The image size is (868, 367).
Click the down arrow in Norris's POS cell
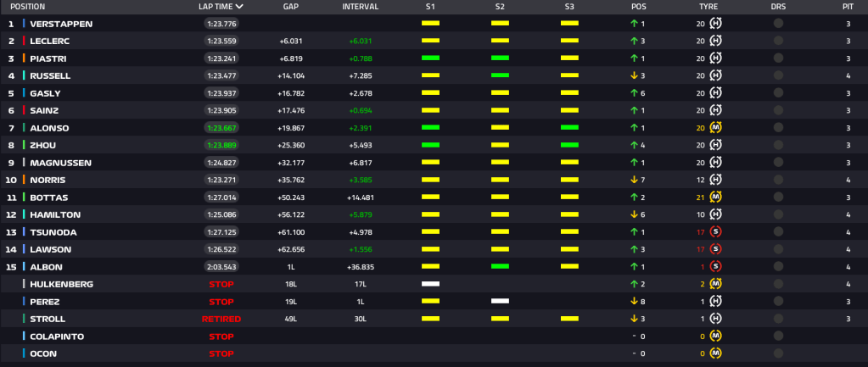634,180
